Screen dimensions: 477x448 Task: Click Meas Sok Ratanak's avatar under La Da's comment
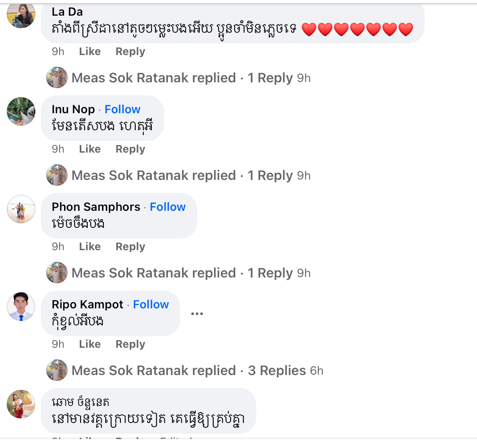[57, 78]
